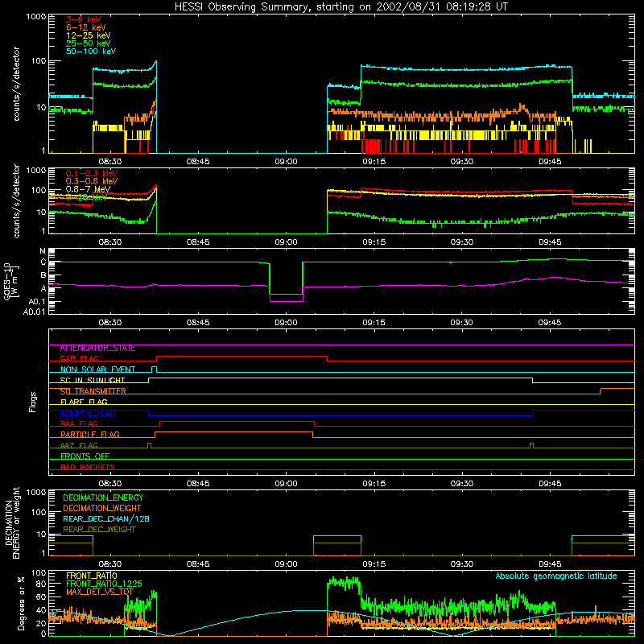Click the DECIMATION_WEIGHT legend label
The width and height of the screenshot is (644, 644).
[102, 508]
